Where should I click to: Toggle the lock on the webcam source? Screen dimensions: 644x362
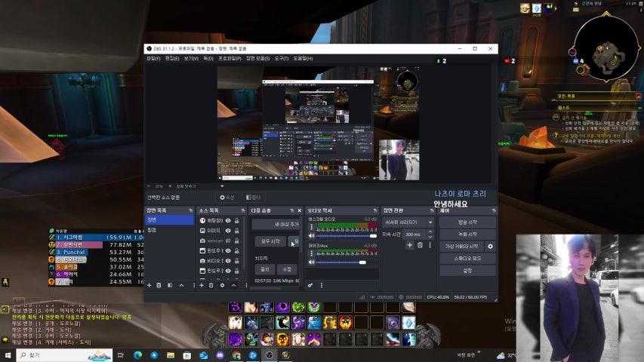point(237,241)
